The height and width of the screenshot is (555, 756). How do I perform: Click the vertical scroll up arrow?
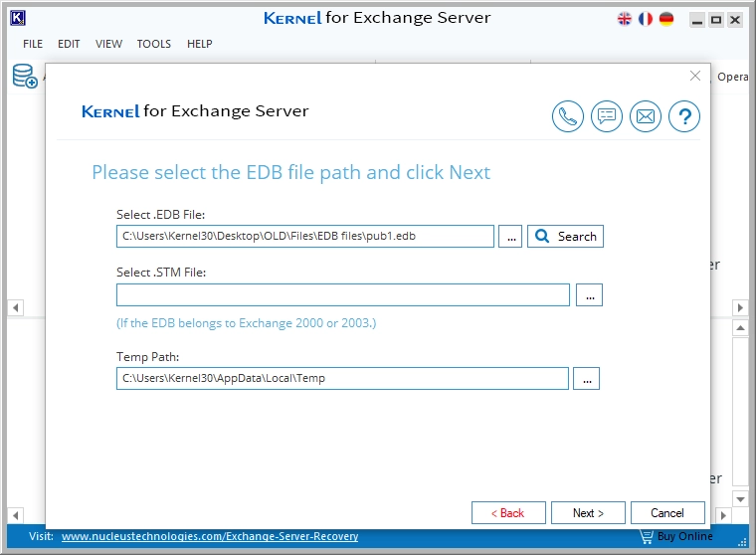pos(740,328)
